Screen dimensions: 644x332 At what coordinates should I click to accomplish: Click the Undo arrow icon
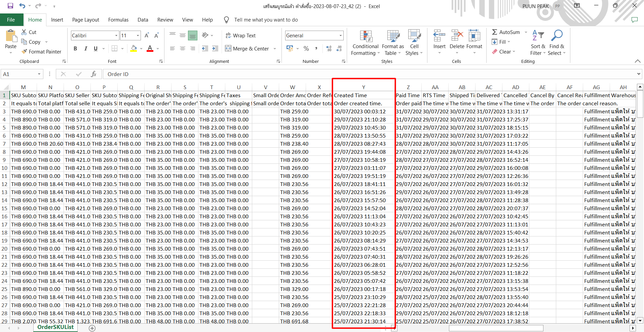tap(22, 6)
